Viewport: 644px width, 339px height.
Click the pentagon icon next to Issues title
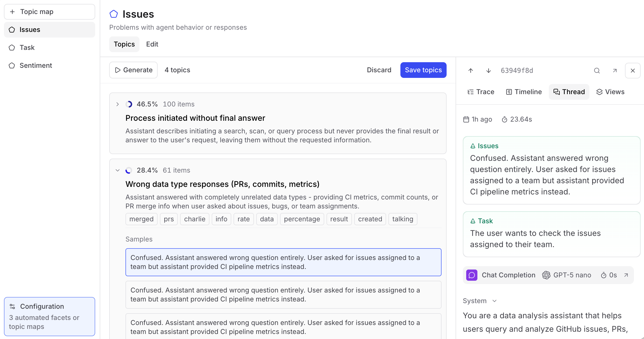pyautogui.click(x=114, y=14)
